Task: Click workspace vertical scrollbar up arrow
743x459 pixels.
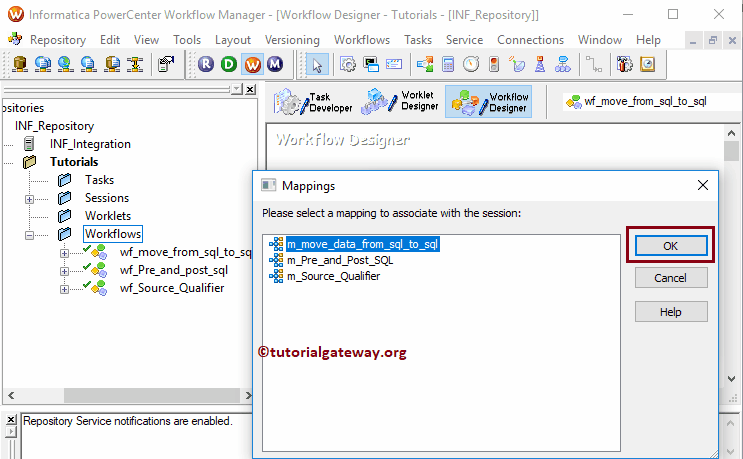Action: (731, 134)
